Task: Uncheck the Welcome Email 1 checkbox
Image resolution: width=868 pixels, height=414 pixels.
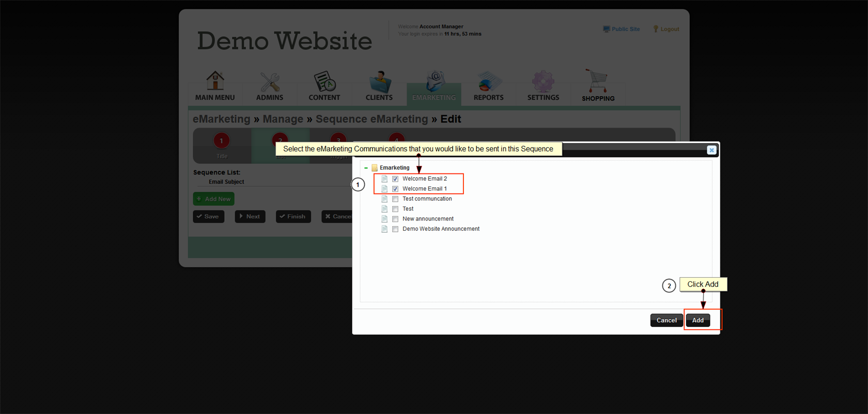Action: [395, 189]
